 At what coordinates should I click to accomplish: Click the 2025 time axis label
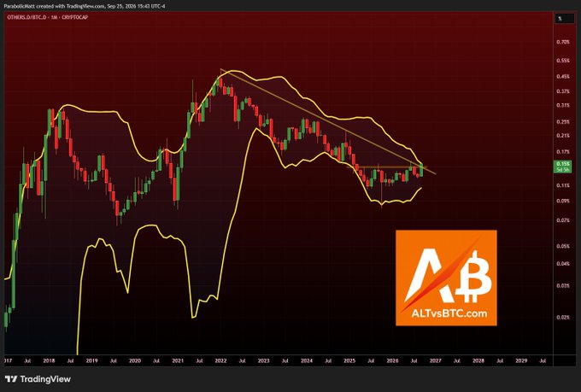(x=349, y=360)
